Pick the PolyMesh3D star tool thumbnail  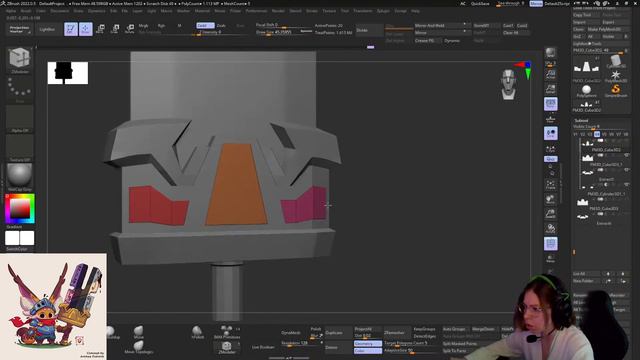tap(616, 76)
